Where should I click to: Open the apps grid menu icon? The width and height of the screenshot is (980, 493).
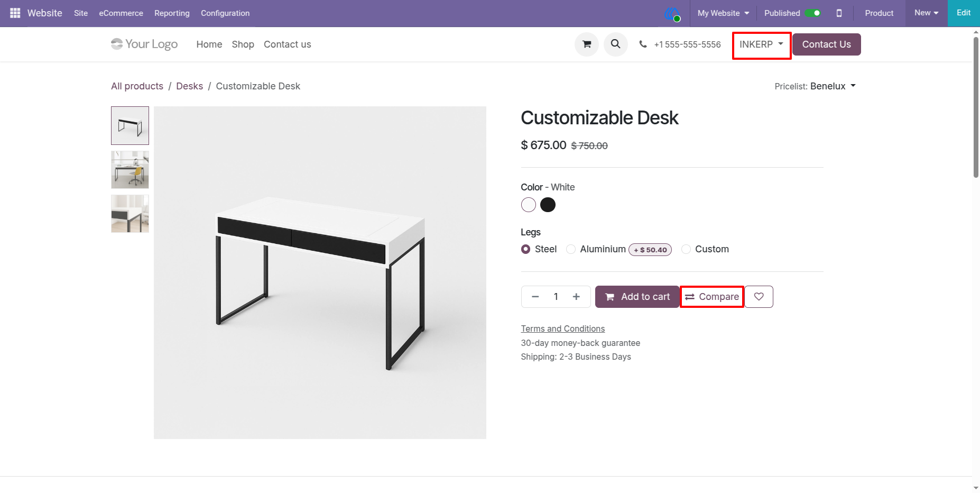pos(15,13)
